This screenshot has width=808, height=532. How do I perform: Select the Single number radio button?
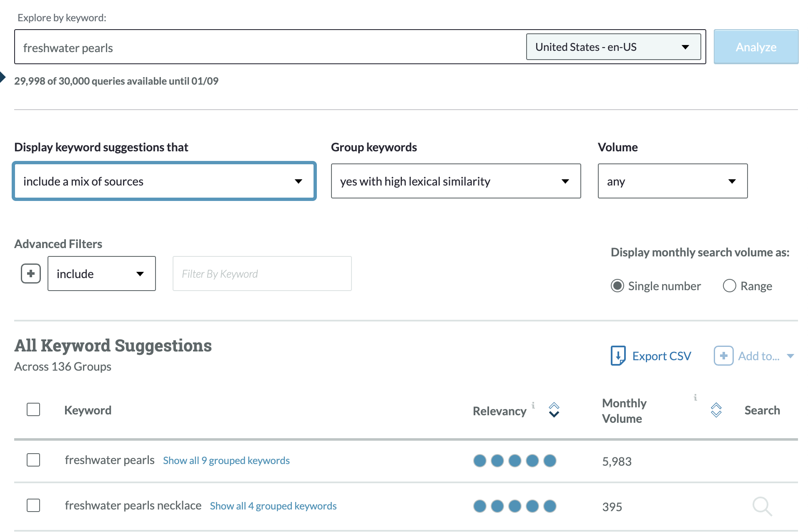tap(617, 286)
